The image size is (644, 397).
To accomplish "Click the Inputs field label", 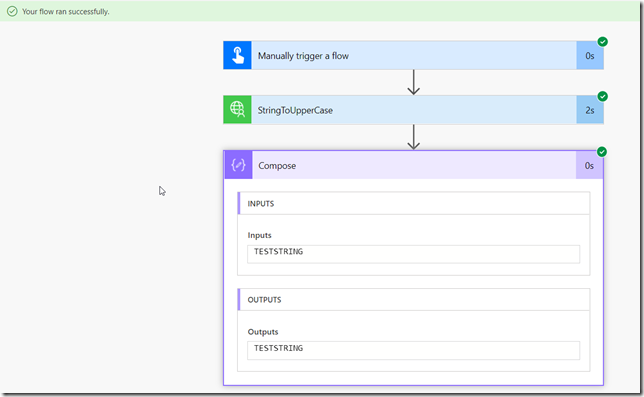I will tap(259, 235).
